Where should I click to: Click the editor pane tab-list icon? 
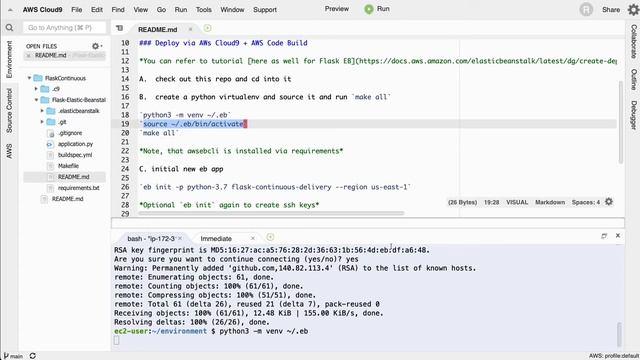pos(120,28)
